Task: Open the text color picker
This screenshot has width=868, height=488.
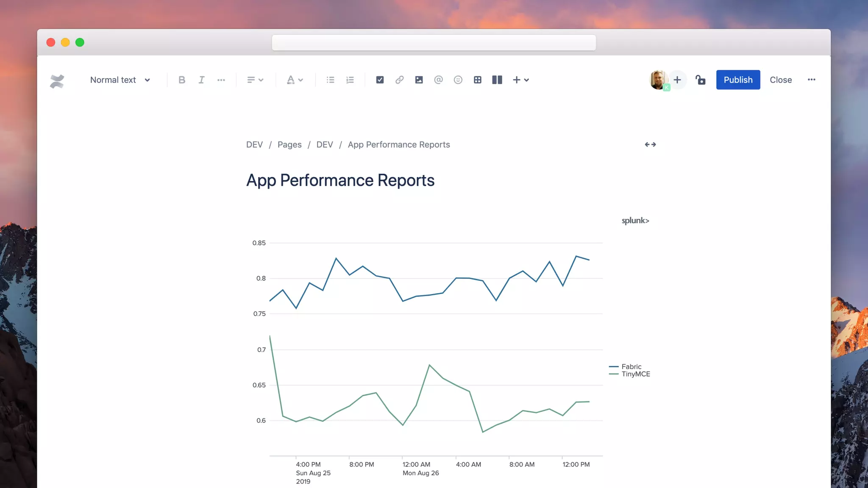Action: [295, 80]
